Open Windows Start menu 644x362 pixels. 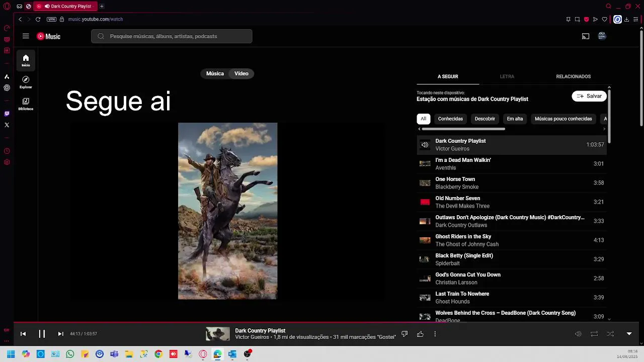click(x=11, y=354)
